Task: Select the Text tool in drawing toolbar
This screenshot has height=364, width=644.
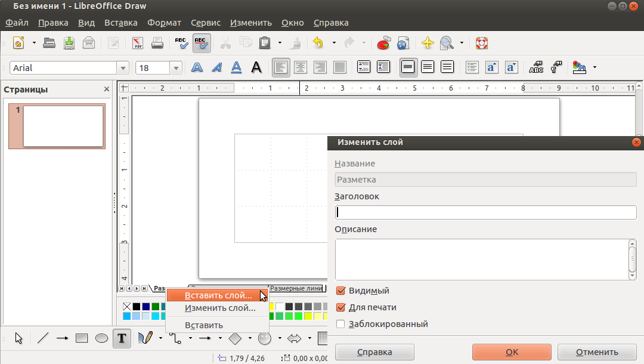Action: [x=122, y=338]
